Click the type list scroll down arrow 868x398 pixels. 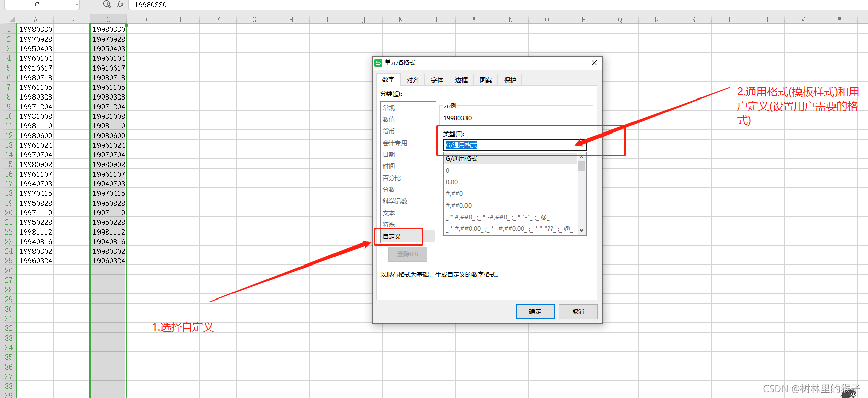[x=582, y=230]
